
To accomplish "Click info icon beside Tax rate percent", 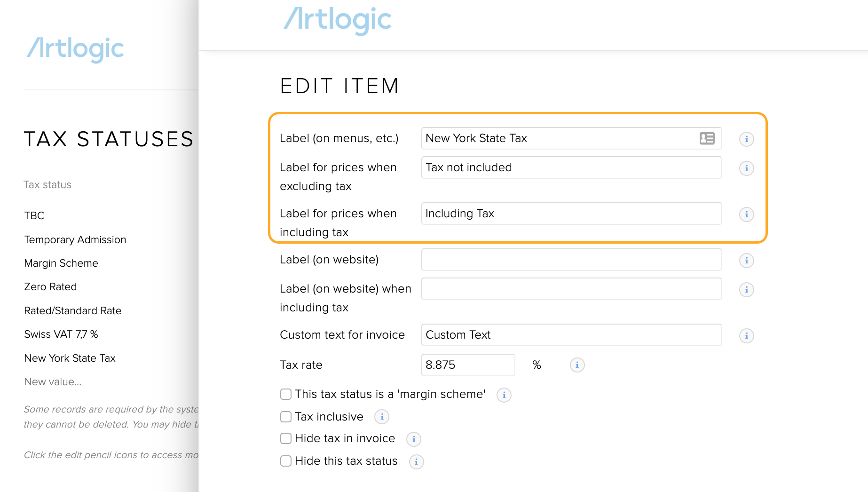I will (x=577, y=365).
